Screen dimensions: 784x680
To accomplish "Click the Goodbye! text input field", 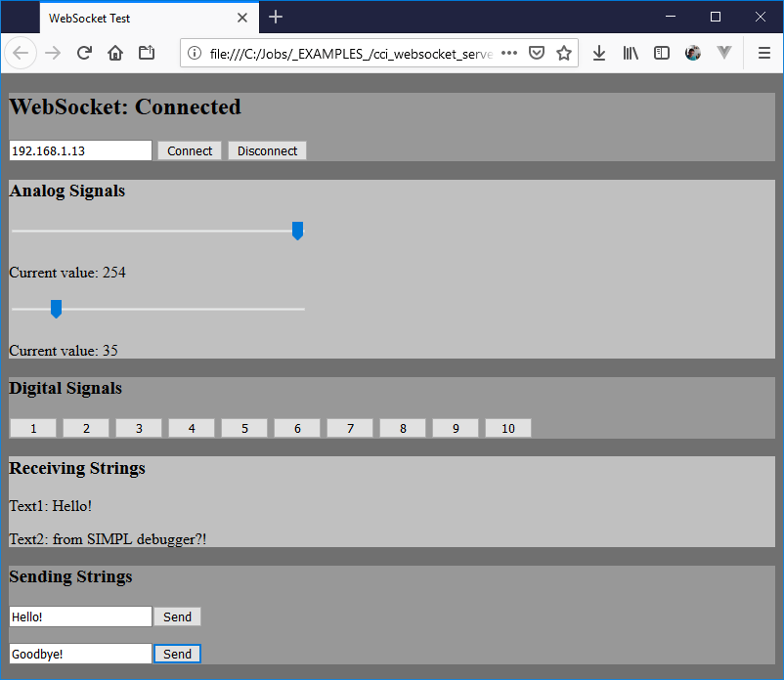I will click(x=80, y=654).
